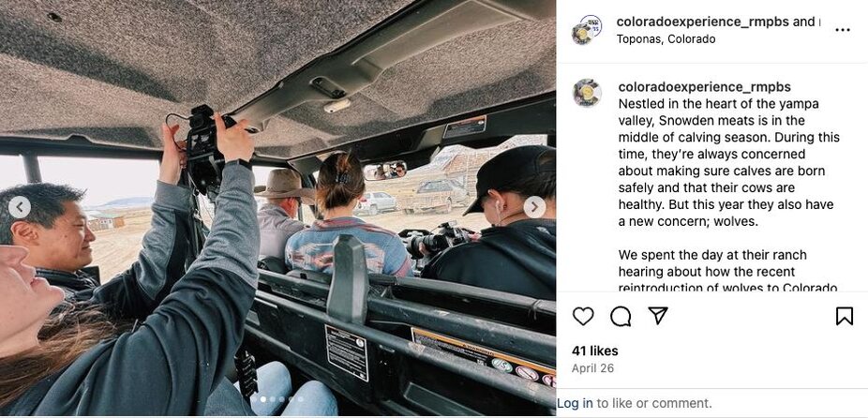
Task: Open coloradoexperience_rmpbs username in header
Action: click(703, 22)
